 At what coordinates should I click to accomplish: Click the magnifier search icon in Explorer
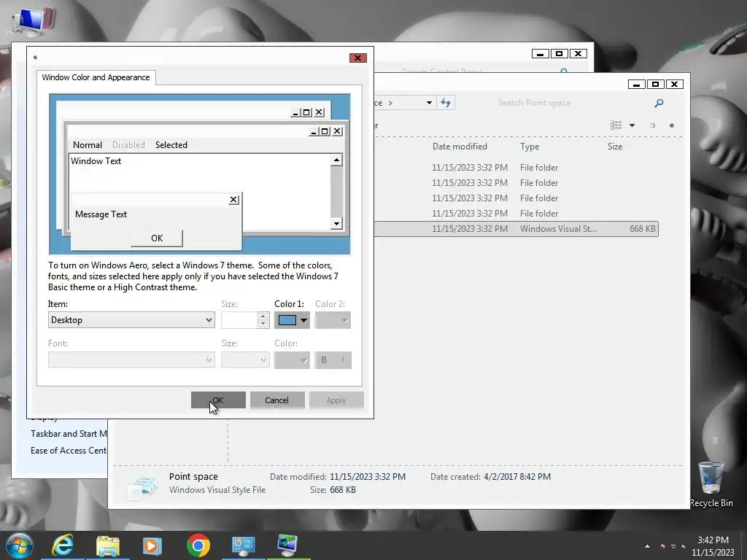pyautogui.click(x=659, y=102)
